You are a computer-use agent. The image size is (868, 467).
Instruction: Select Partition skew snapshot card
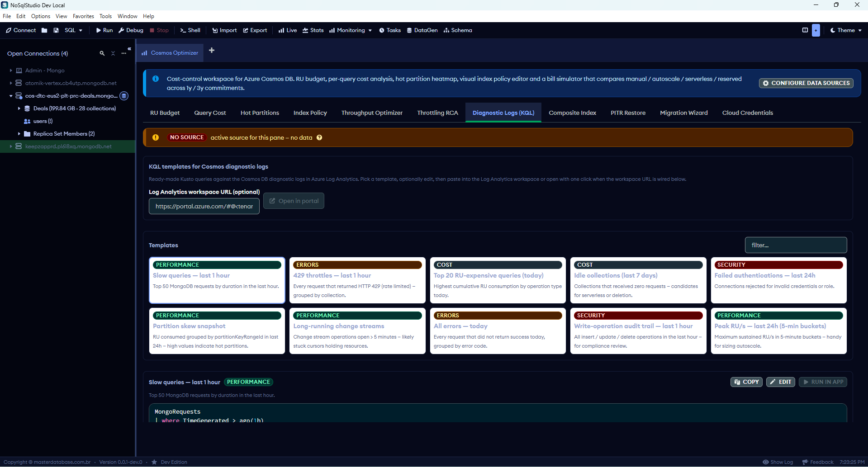coord(217,331)
